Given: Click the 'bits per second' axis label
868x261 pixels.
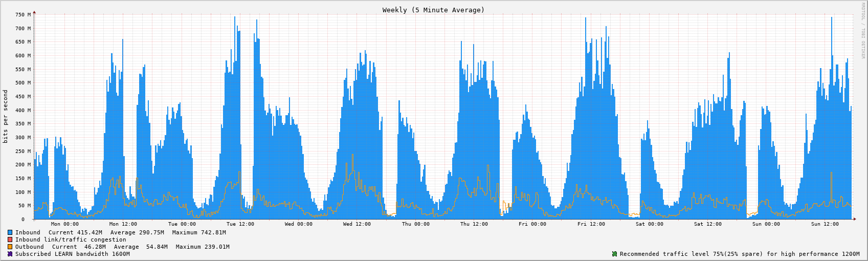Looking at the screenshot, I should click(x=6, y=117).
